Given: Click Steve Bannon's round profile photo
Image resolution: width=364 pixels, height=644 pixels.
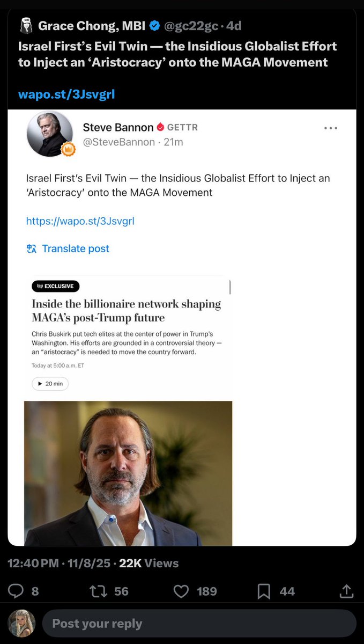Looking at the screenshot, I should (50, 134).
